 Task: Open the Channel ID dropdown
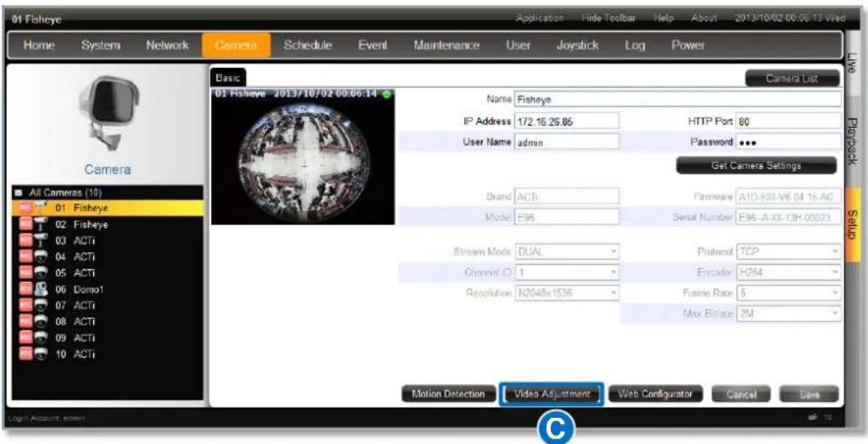click(567, 272)
